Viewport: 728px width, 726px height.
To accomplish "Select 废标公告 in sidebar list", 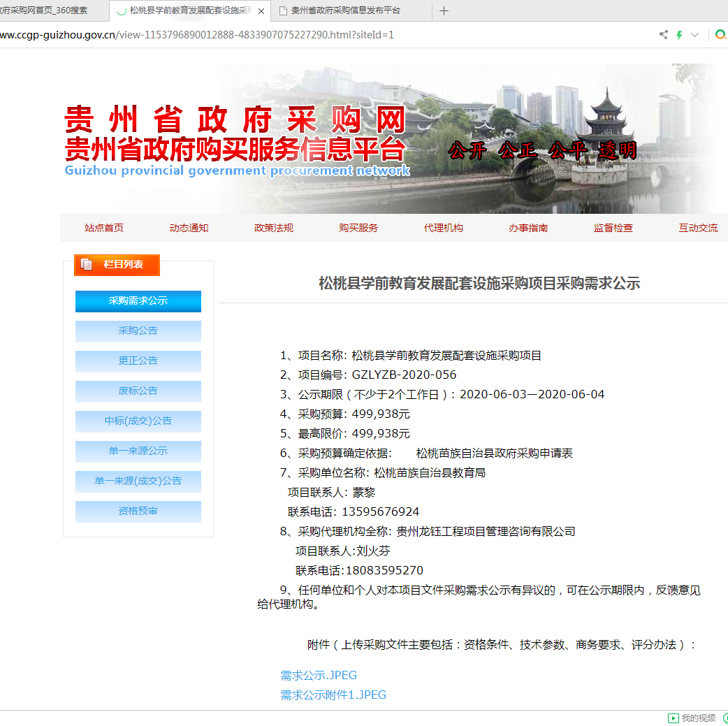I will (138, 391).
